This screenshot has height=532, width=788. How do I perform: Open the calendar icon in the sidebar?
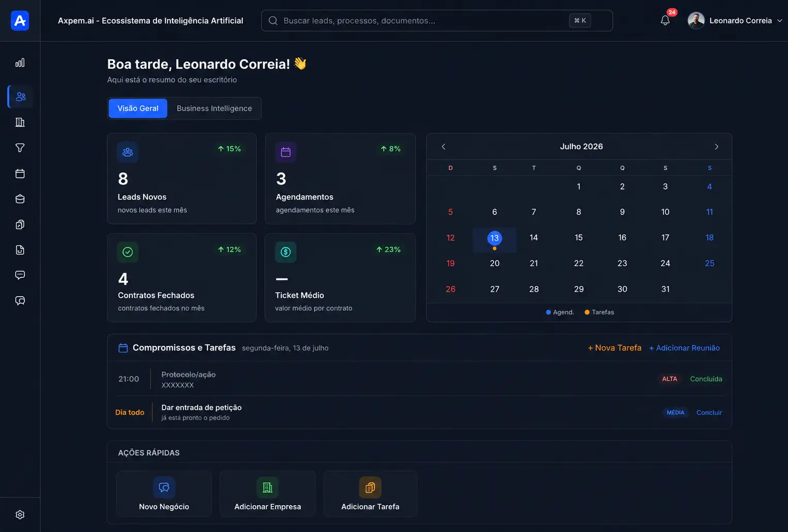[20, 173]
